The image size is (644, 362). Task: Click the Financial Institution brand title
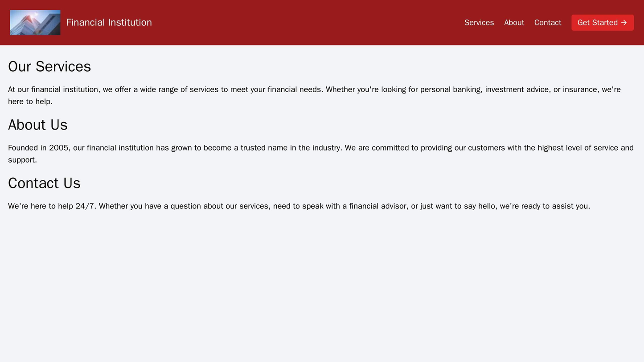pos(109,23)
